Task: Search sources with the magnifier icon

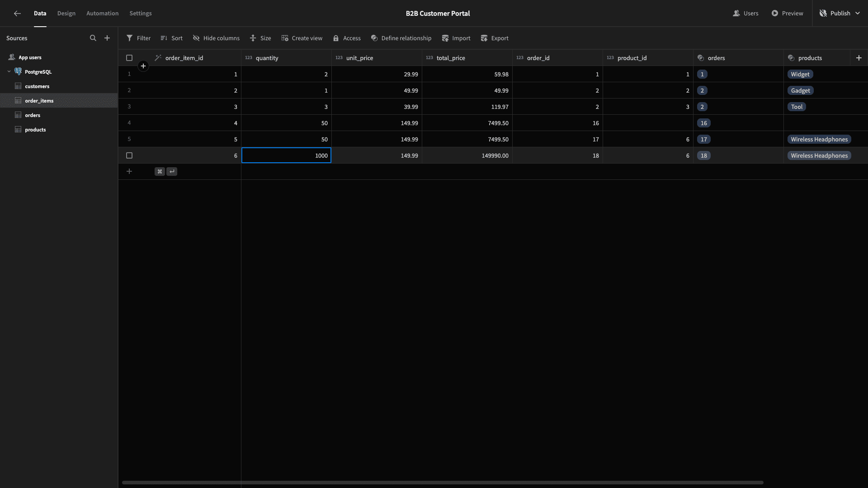Action: 93,38
